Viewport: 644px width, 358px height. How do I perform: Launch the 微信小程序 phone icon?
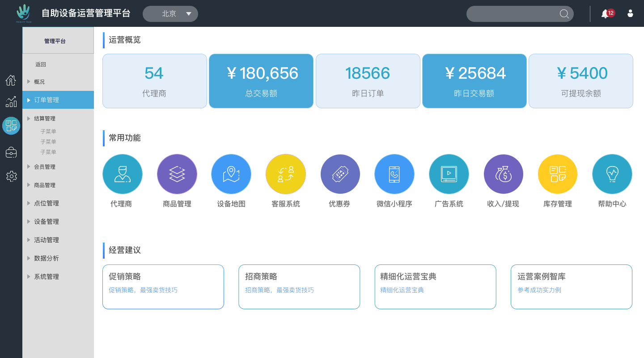(x=394, y=174)
